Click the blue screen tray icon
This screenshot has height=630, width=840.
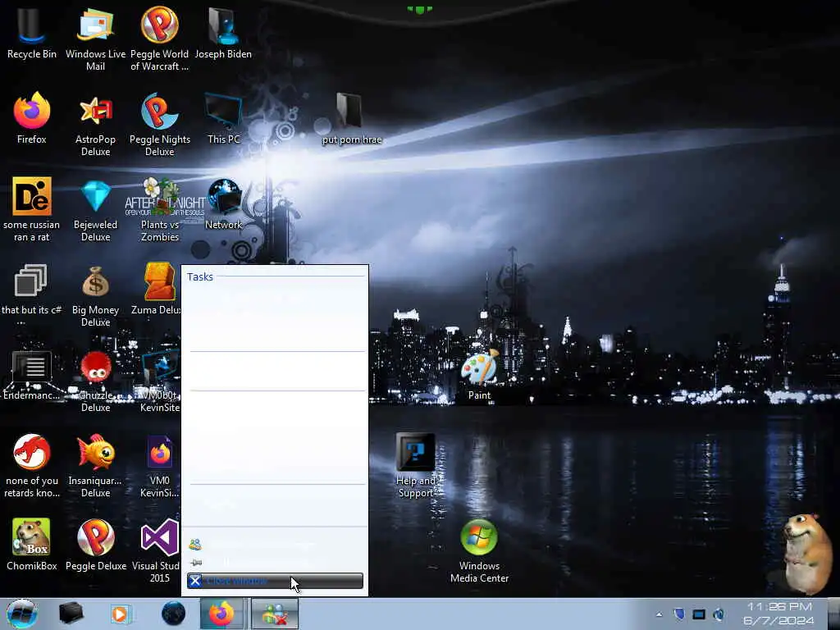(699, 614)
